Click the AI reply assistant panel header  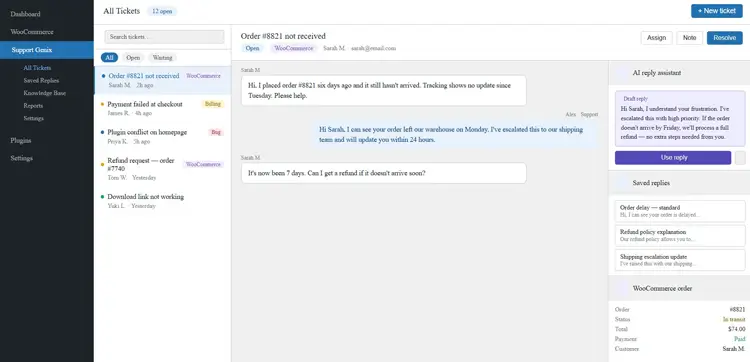coord(679,73)
